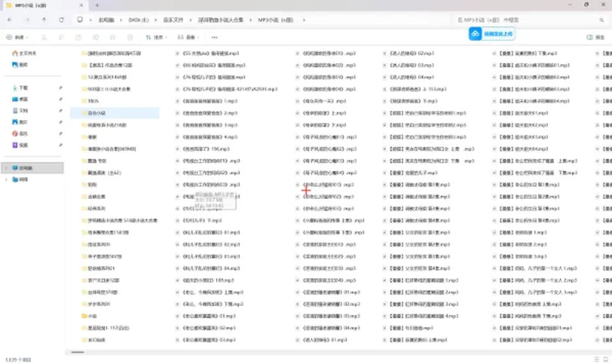Expand chevron after 此电脑 in breadcrumb
This screenshot has width=612, height=364.
(x=120, y=20)
